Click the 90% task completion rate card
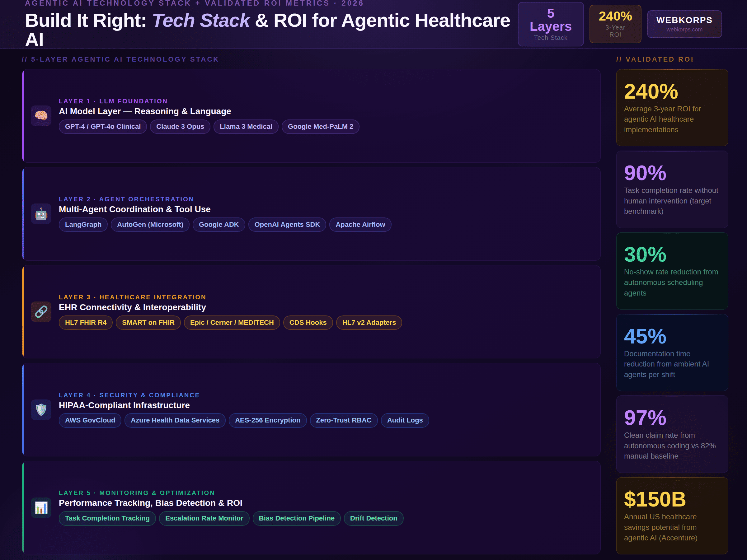 tap(672, 190)
